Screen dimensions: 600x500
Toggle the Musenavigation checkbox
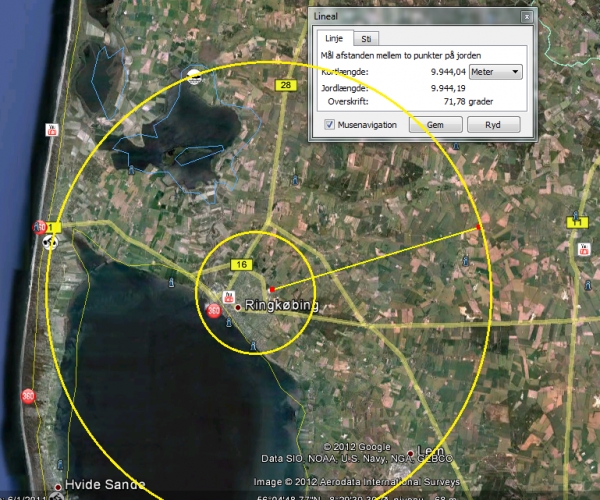point(330,125)
